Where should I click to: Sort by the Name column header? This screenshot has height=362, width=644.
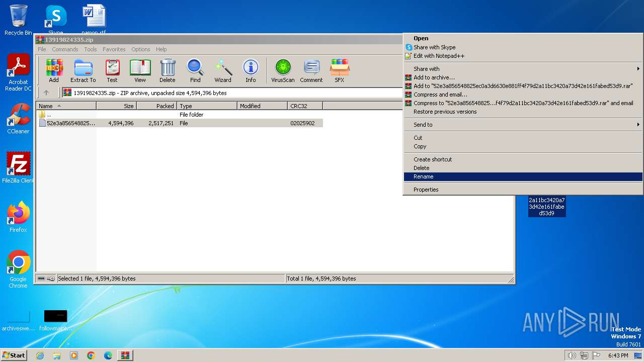coord(66,106)
